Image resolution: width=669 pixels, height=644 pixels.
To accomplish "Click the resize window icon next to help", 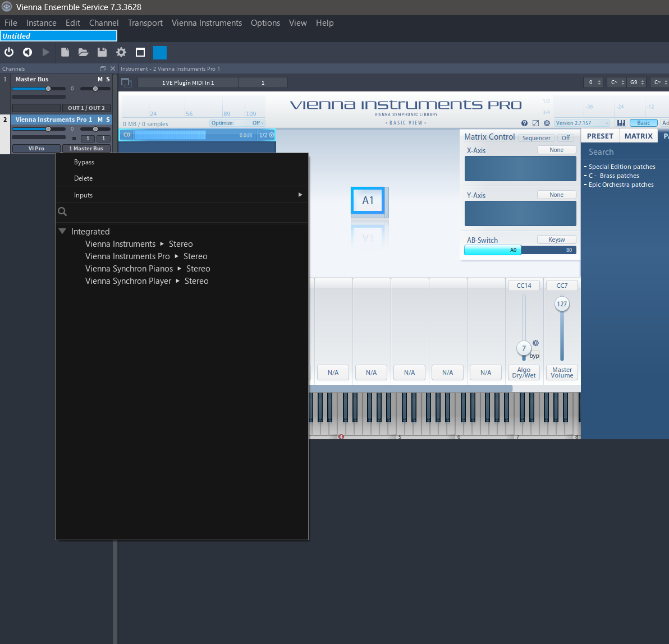I will click(535, 123).
